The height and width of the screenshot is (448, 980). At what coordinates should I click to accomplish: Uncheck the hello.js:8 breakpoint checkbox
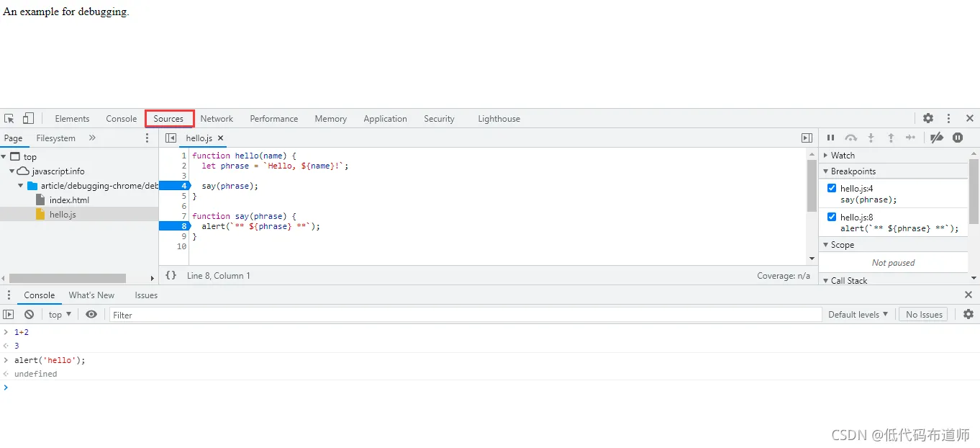[x=832, y=217]
